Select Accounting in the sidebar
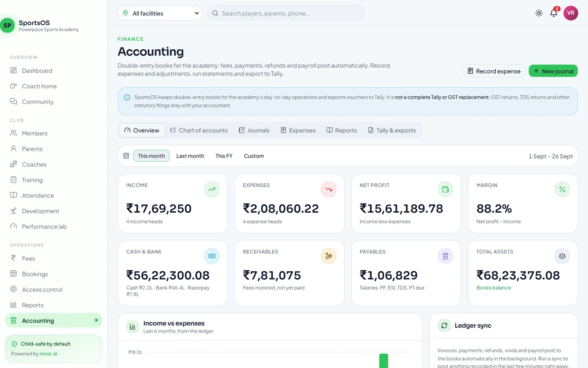The width and height of the screenshot is (588, 368). click(x=54, y=321)
